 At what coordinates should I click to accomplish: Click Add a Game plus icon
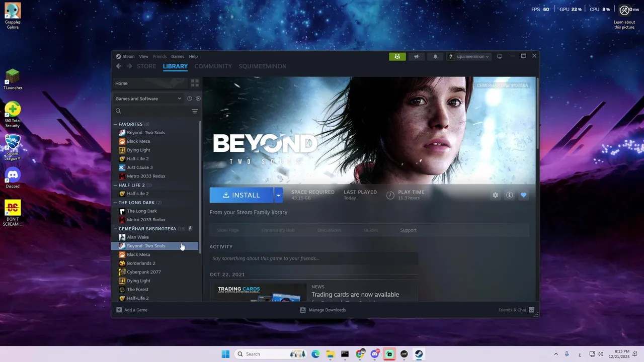coord(119,310)
